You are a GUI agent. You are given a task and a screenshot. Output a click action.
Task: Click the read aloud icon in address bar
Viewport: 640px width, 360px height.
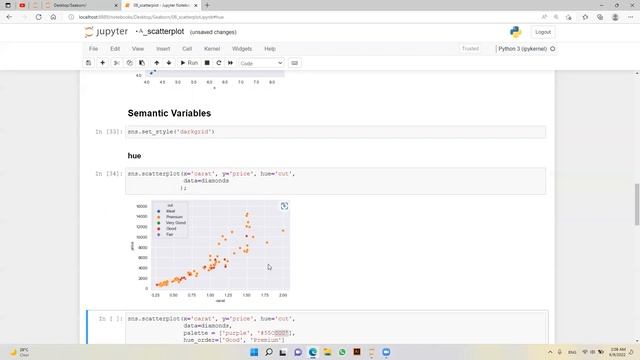click(x=544, y=17)
